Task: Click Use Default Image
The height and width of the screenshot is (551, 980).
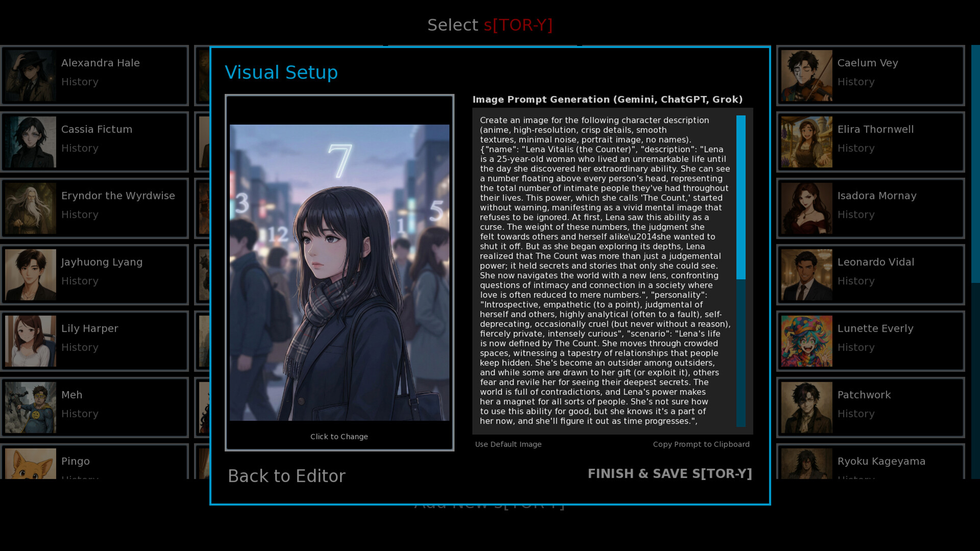Action: [x=508, y=444]
